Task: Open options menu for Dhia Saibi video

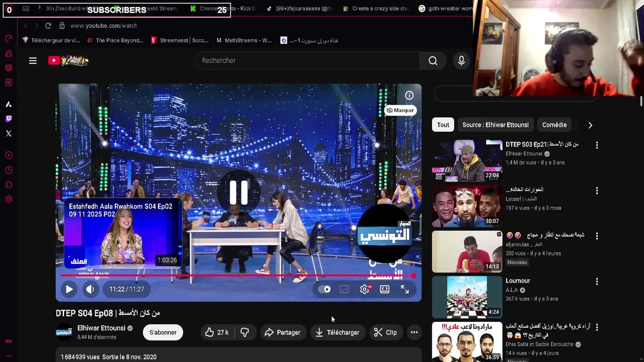Action: [x=597, y=327]
